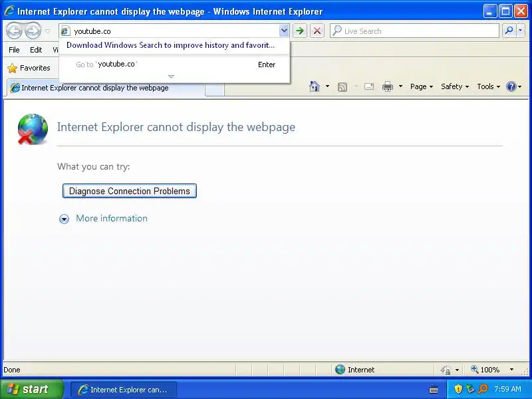
Task: Click the Back navigation arrow button
Action: (x=14, y=31)
